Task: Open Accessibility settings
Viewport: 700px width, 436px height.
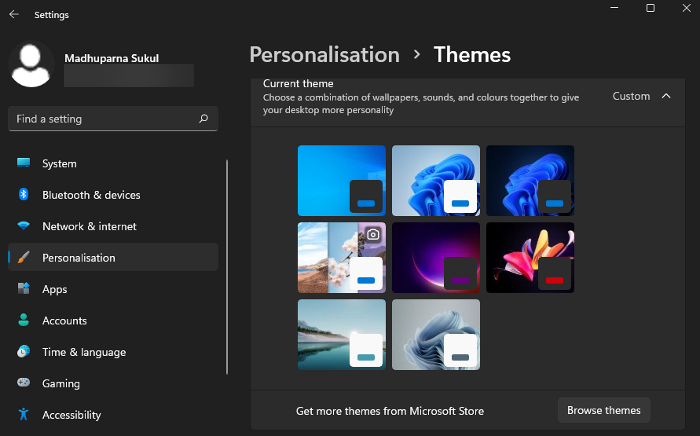Action: pyautogui.click(x=113, y=415)
